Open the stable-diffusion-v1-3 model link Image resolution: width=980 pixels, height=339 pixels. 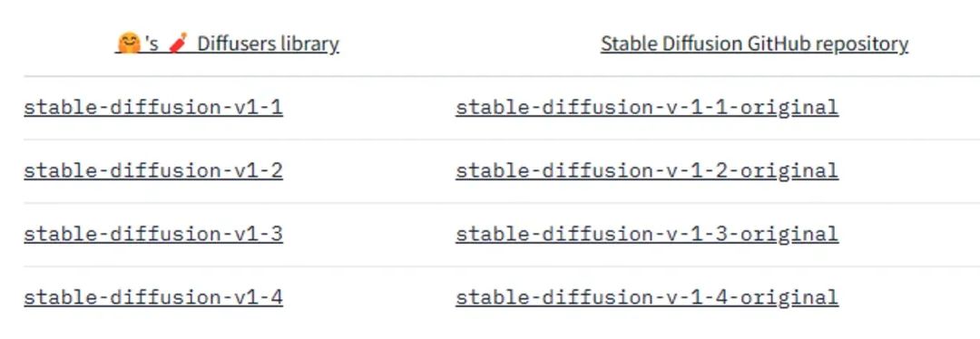coord(153,234)
